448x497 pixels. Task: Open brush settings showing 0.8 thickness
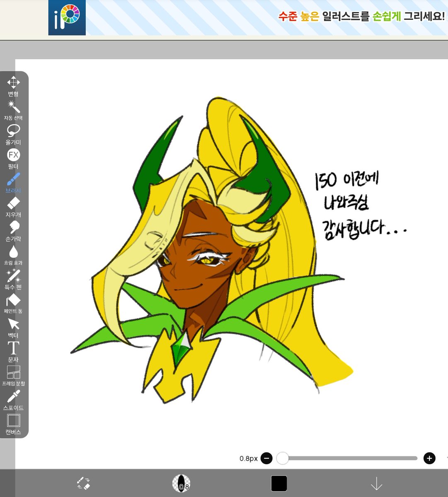pyautogui.click(x=181, y=483)
